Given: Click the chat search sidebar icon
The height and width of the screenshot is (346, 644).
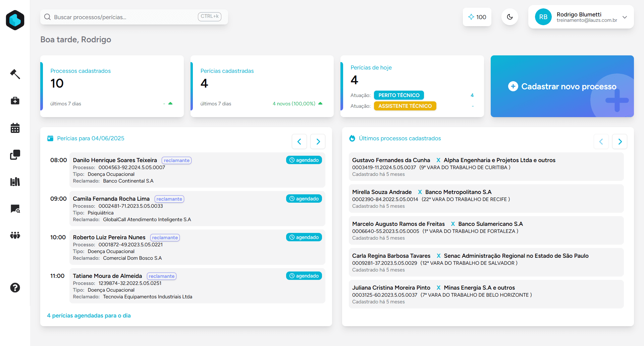Looking at the screenshot, I should 15,209.
